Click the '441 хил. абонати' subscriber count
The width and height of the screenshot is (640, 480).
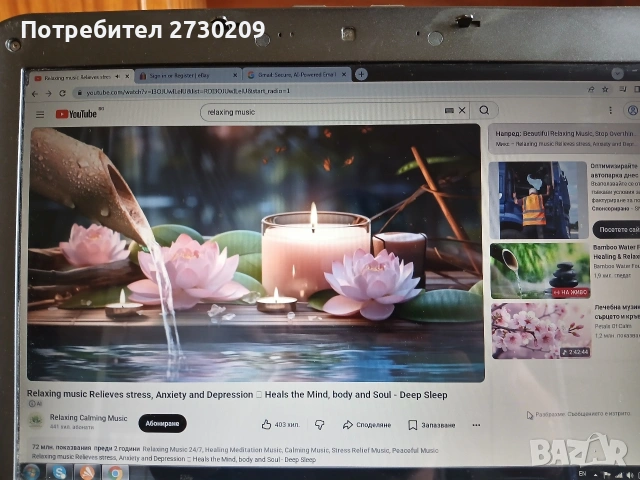click(x=72, y=427)
